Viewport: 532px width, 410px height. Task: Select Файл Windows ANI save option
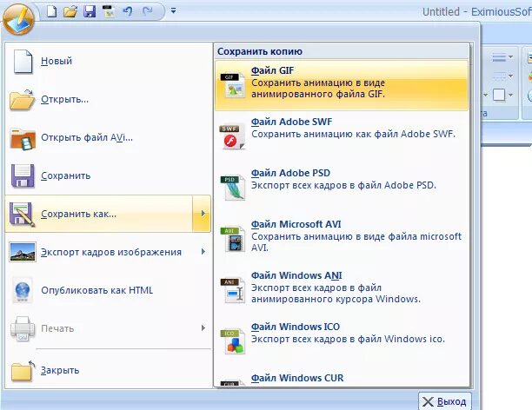click(x=342, y=290)
